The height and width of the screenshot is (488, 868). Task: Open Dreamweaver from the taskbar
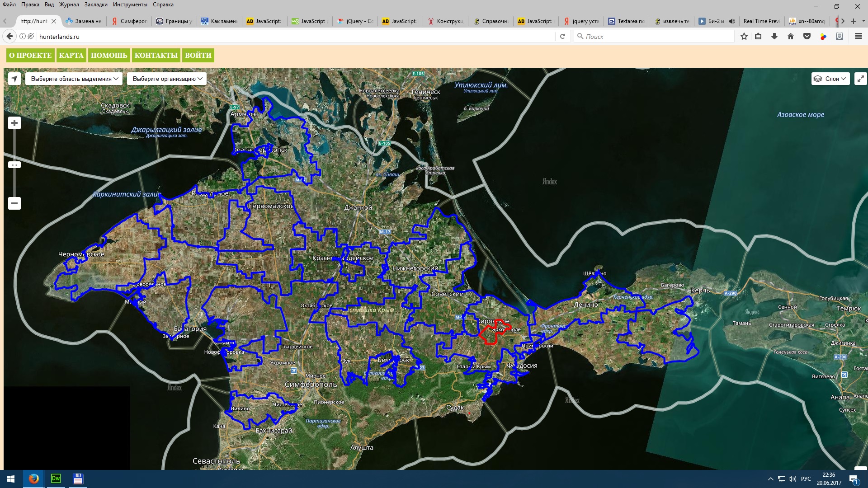click(x=56, y=479)
